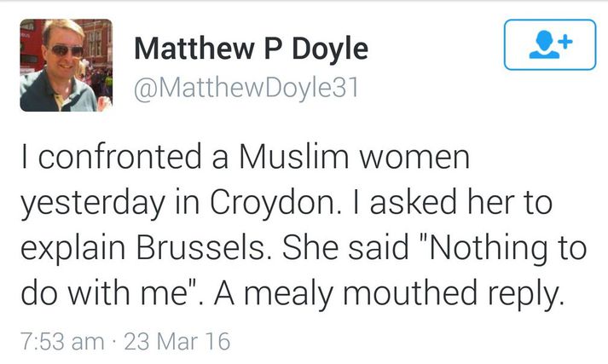Click the 23 Mar 16 date

tap(177, 341)
